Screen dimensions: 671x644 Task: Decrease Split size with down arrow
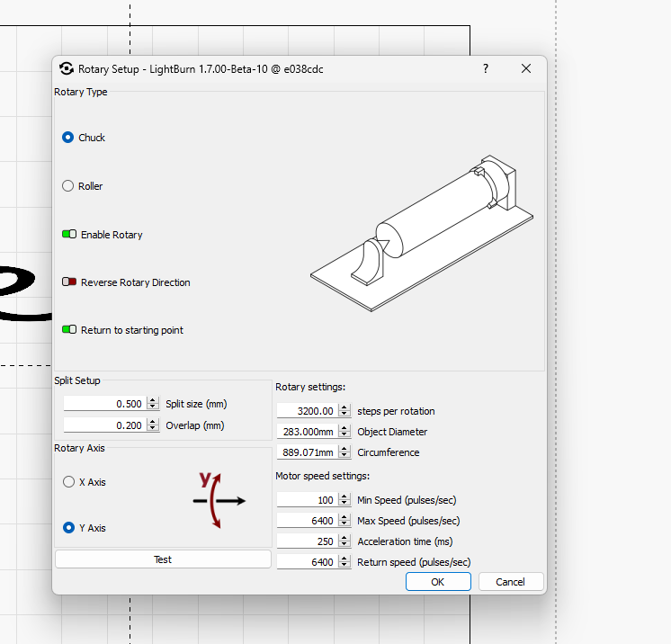click(153, 407)
